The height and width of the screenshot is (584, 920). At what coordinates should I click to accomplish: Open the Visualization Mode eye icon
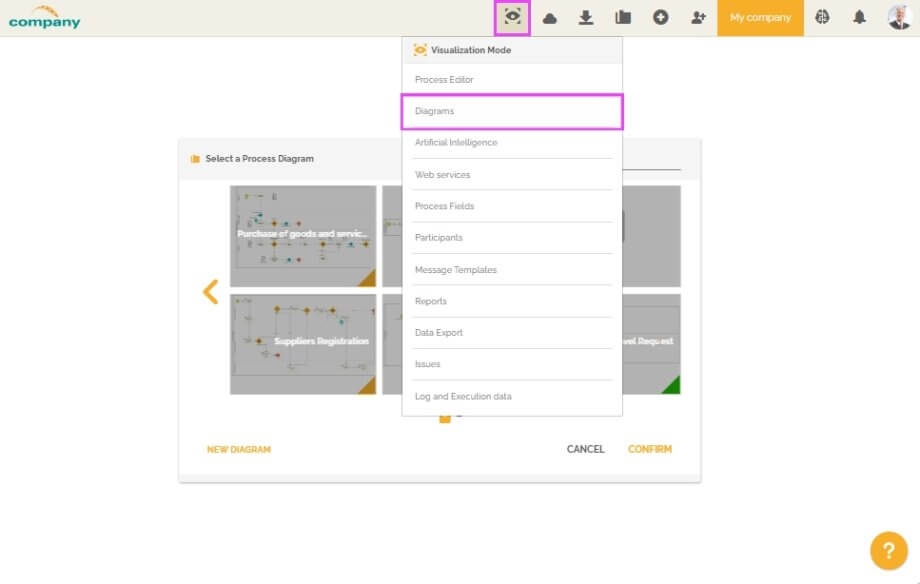pyautogui.click(x=511, y=17)
